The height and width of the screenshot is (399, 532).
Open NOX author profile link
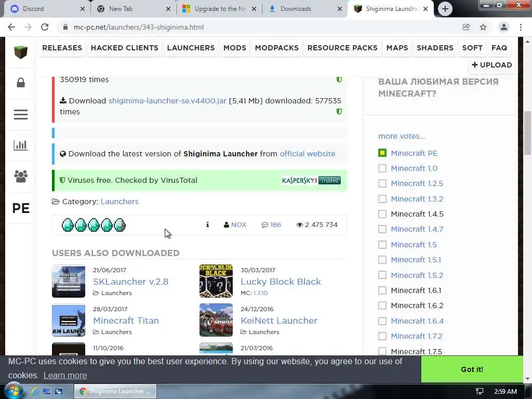click(x=239, y=224)
